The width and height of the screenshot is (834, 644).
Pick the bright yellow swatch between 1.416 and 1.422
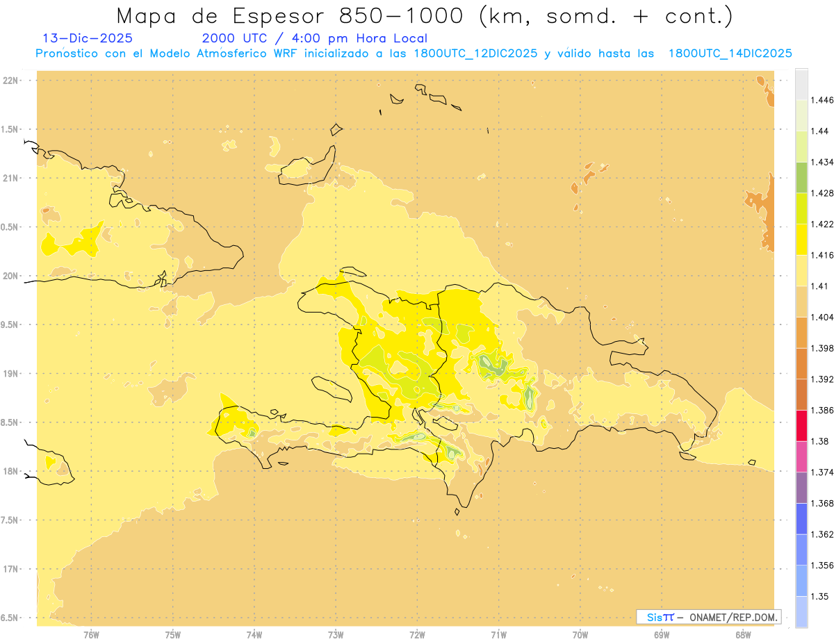(x=801, y=239)
